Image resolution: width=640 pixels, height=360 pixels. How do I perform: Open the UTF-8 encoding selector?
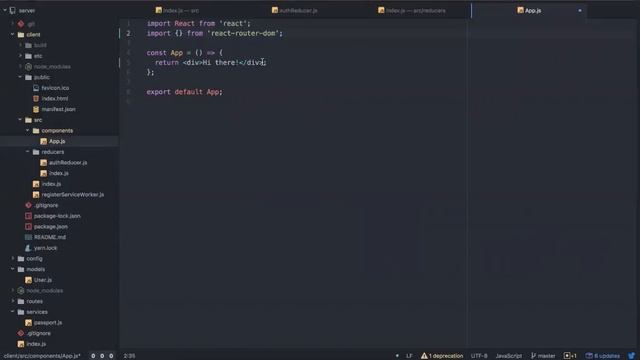[x=479, y=356]
